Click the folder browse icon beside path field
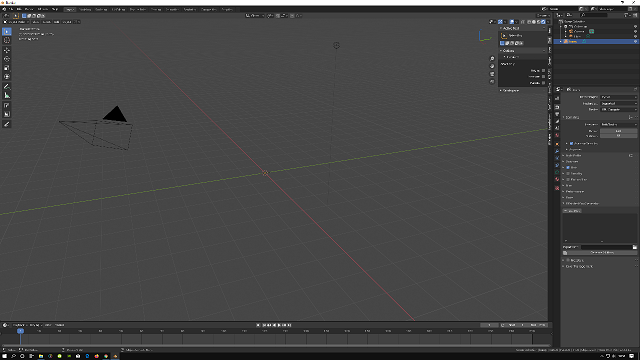Viewport: 640px width, 360px height. 635,247
